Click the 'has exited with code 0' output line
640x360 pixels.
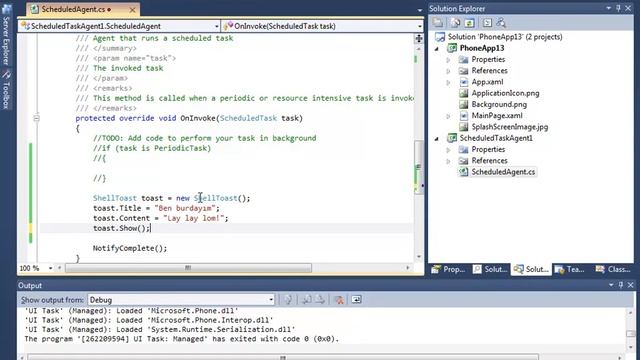tap(182, 339)
